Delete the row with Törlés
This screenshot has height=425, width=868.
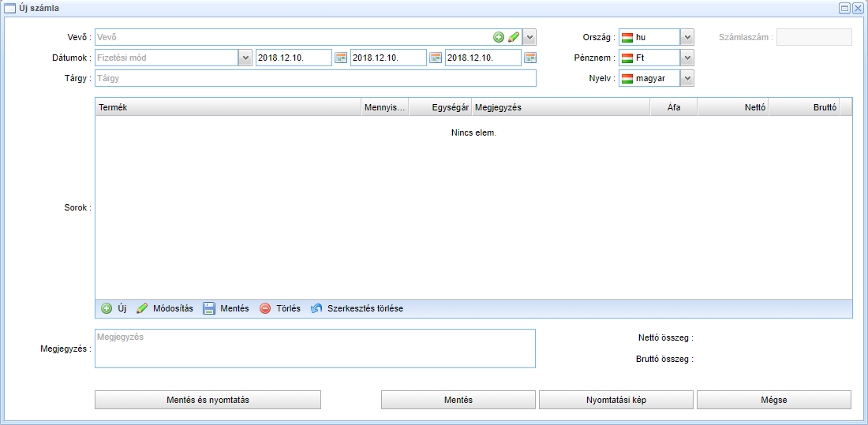(x=279, y=308)
